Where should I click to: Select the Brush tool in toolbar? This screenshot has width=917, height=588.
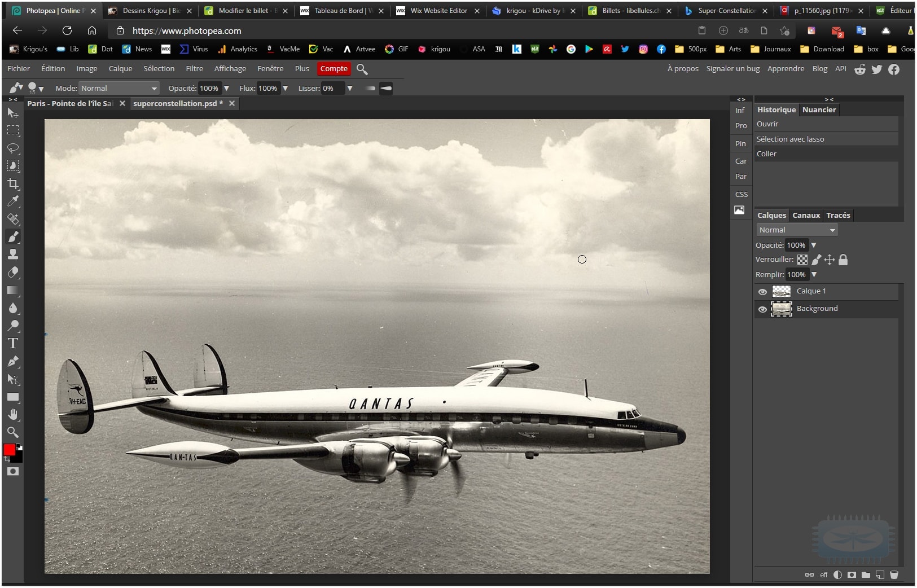13,237
